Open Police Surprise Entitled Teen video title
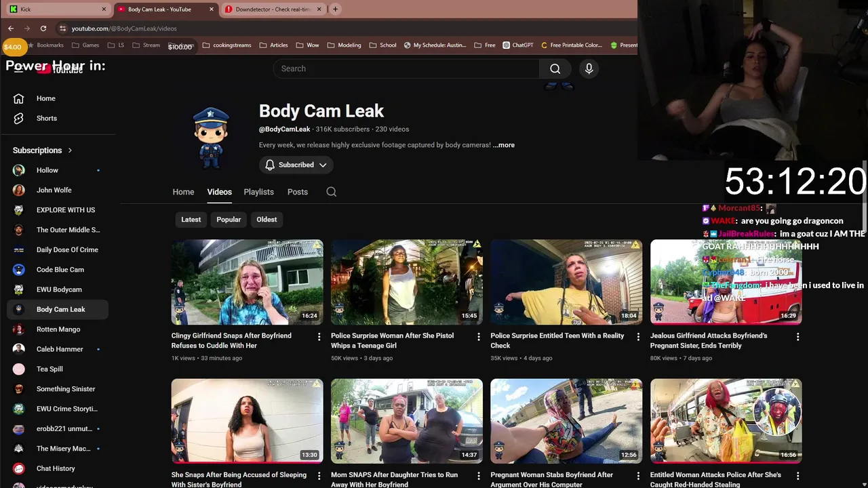Viewport: 868px width, 488px height. click(557, 340)
